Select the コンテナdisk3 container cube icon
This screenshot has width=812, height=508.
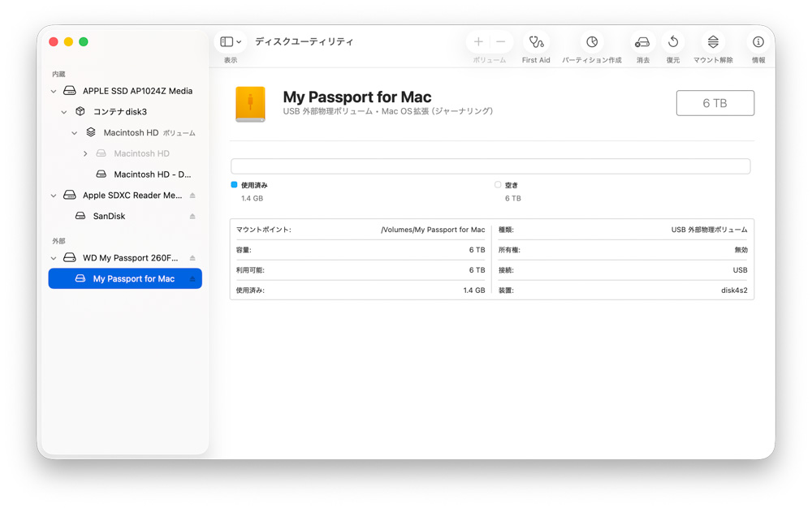(x=80, y=111)
